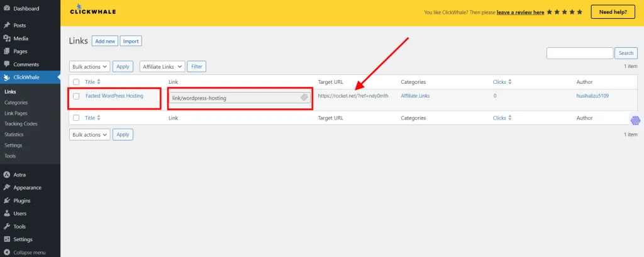Tick the checkbox for Fastest WordPress Hosting
Image resolution: width=644 pixels, height=257 pixels.
(x=76, y=96)
